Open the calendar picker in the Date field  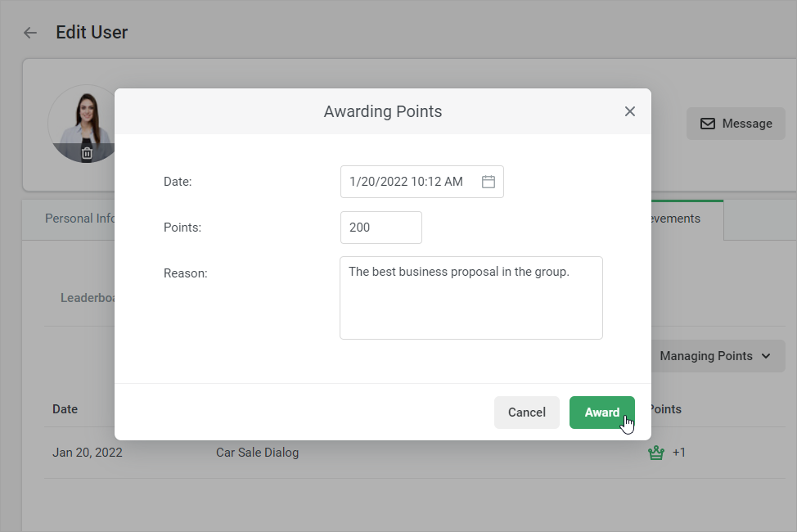pos(489,182)
